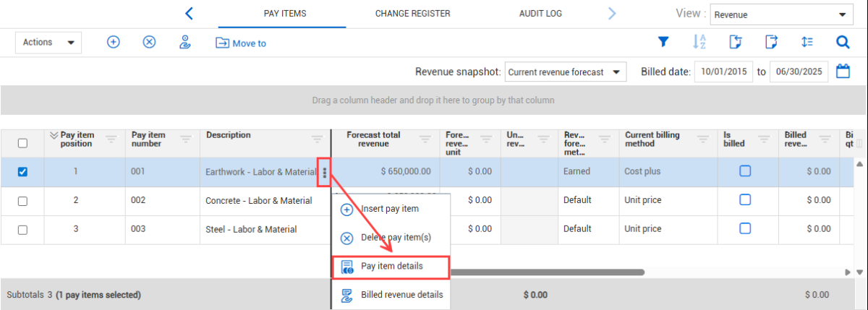Switch to the Change Register tab
Image resolution: width=868 pixels, height=310 pixels.
pyautogui.click(x=412, y=14)
